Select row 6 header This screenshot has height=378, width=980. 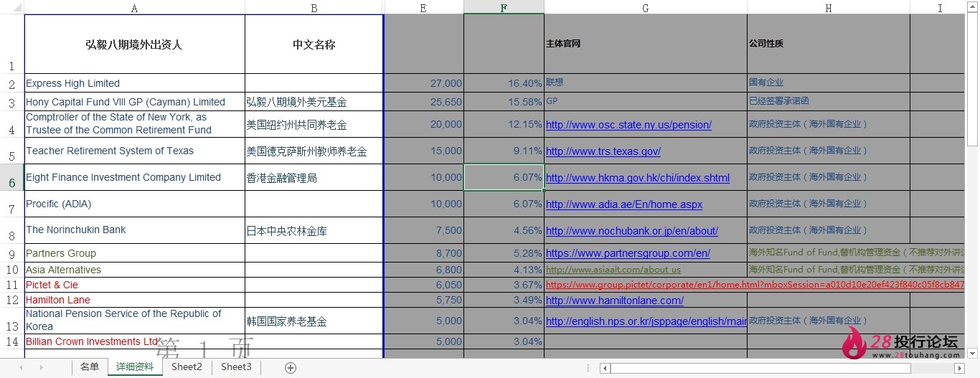pos(12,177)
